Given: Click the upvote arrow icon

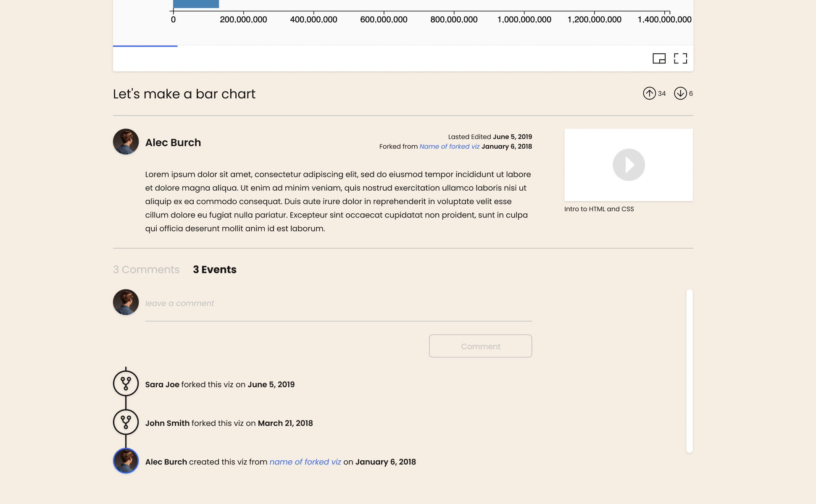Looking at the screenshot, I should 649,93.
